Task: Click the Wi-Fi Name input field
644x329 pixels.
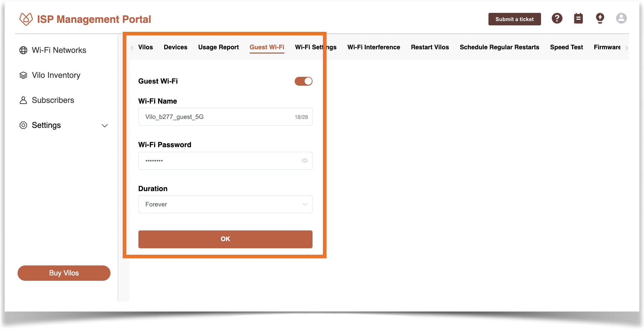Action: (x=225, y=117)
